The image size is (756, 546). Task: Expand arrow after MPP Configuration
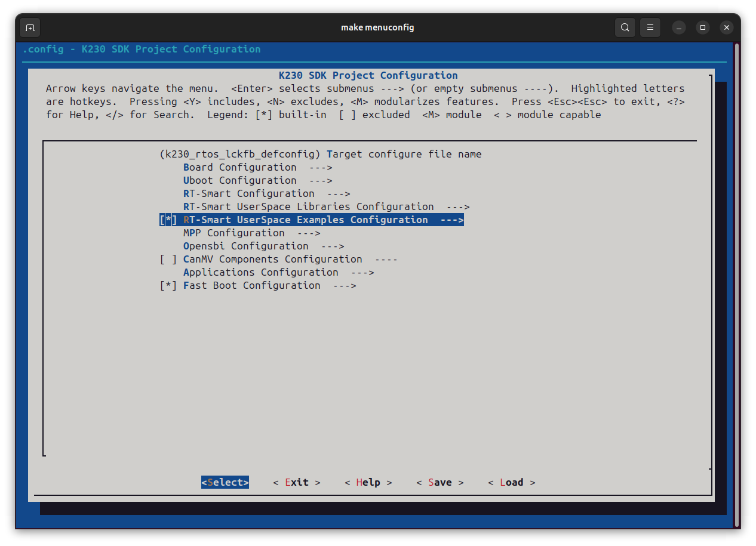309,233
